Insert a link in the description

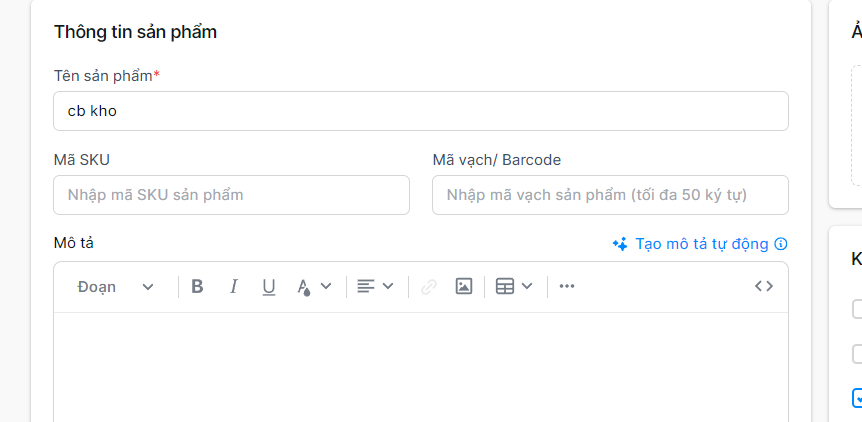(429, 287)
